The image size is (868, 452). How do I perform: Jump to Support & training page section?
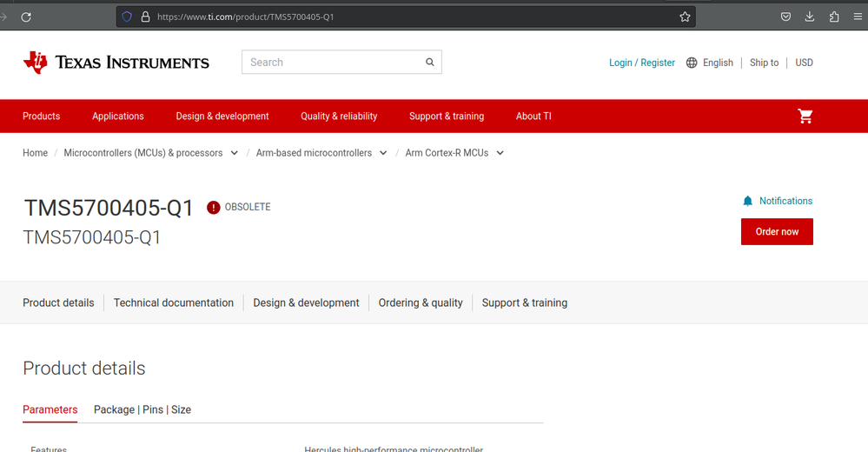(x=524, y=303)
